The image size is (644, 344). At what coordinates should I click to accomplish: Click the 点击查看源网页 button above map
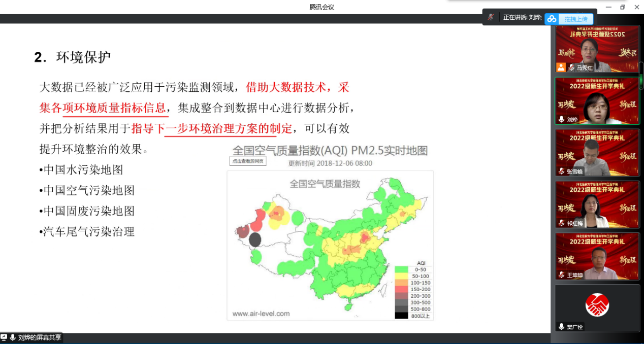pyautogui.click(x=248, y=161)
